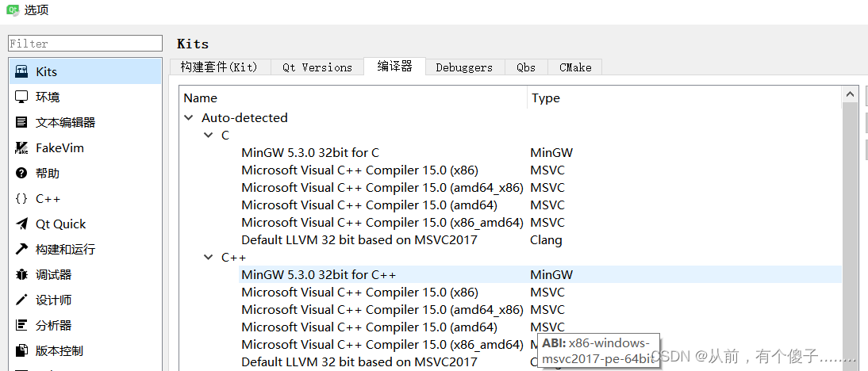Click the Filter input field
Viewport: 868px width, 371px height.
pos(85,43)
